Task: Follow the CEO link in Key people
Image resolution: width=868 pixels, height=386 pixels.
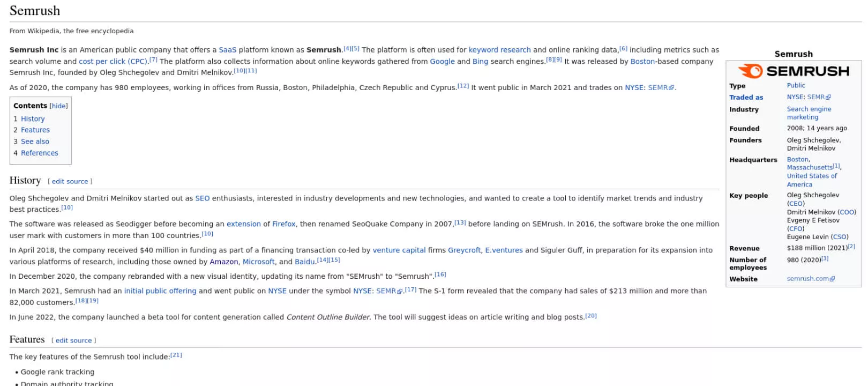Action: [x=796, y=204]
